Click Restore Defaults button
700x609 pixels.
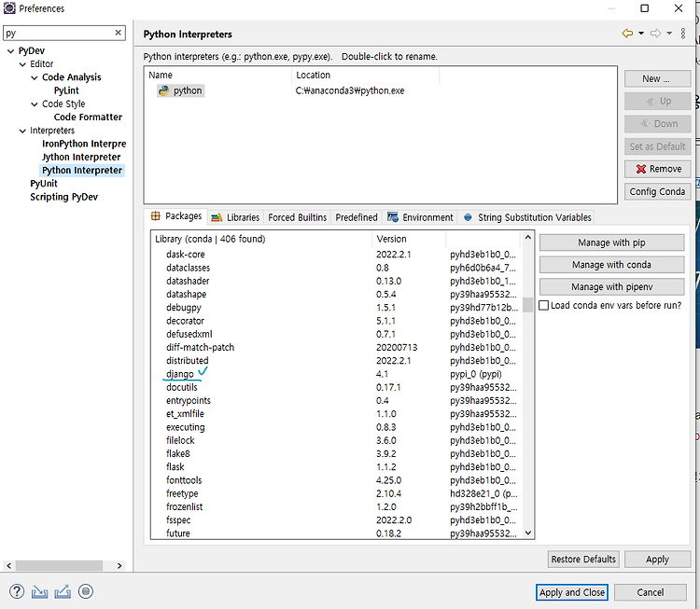583,559
